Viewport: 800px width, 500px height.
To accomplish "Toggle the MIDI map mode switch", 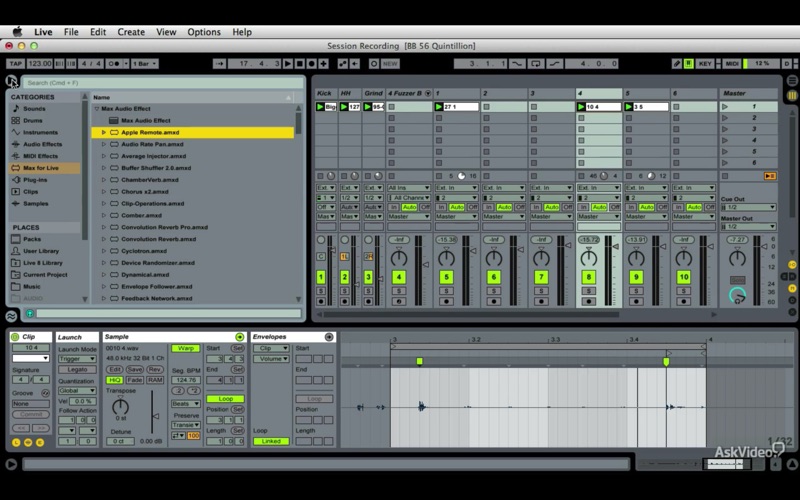I will 732,64.
